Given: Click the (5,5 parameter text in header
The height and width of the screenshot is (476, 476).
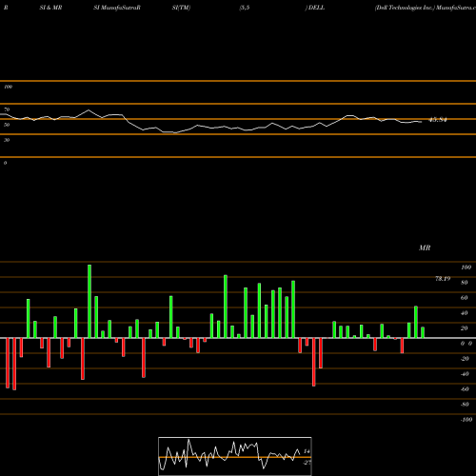Looking at the screenshot, I should pyautogui.click(x=245, y=8).
